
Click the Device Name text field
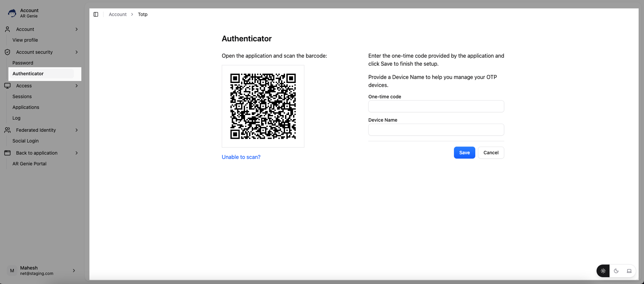point(436,130)
